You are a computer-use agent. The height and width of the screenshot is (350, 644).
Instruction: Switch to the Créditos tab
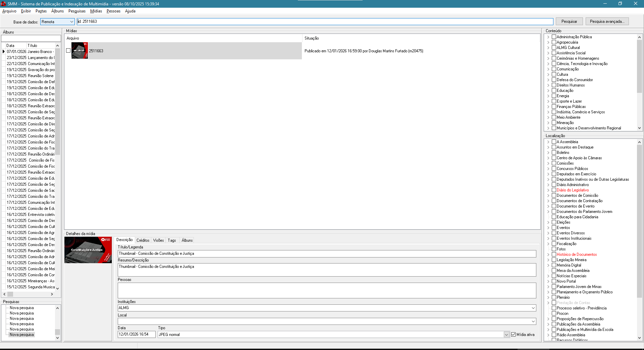coord(143,240)
